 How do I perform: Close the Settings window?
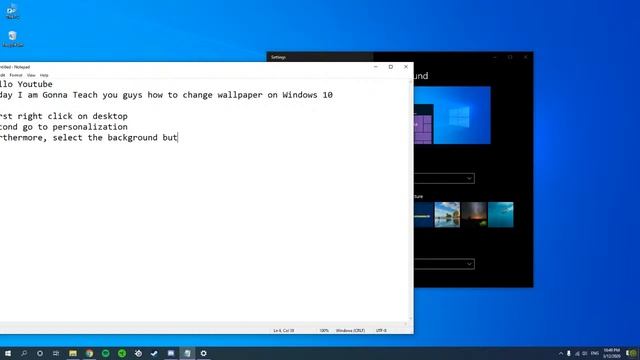(x=525, y=57)
